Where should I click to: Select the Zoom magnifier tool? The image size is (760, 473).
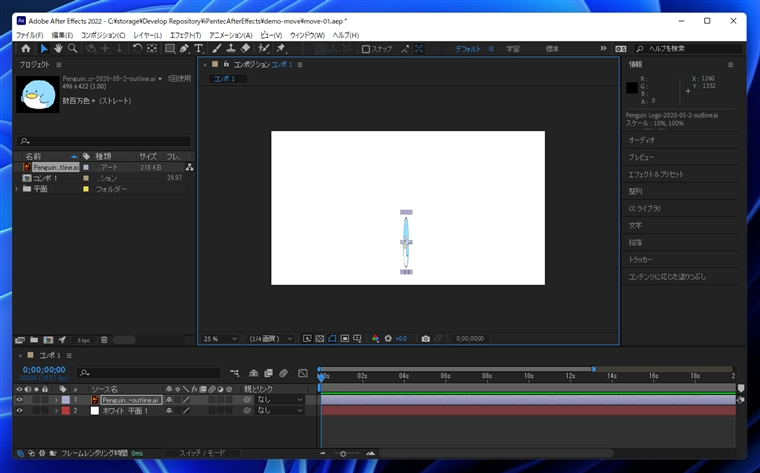point(72,48)
